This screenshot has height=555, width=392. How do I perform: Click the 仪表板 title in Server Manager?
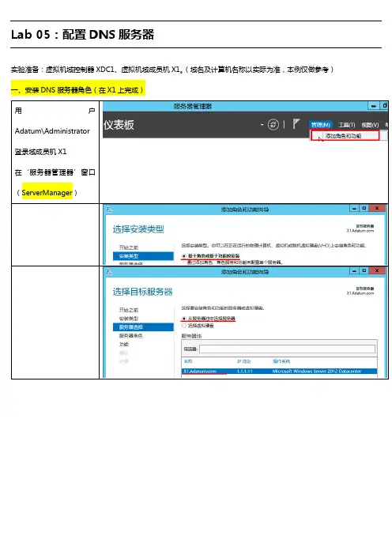point(119,125)
